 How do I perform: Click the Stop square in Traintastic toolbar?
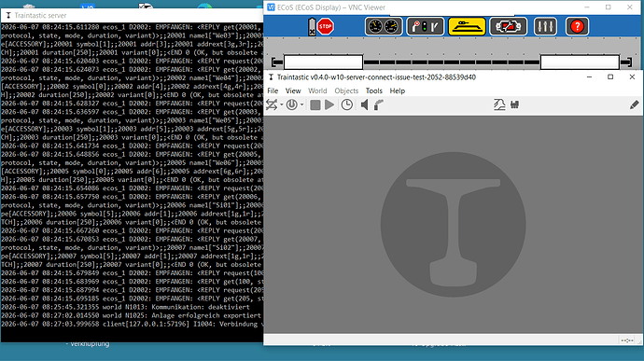tap(315, 105)
